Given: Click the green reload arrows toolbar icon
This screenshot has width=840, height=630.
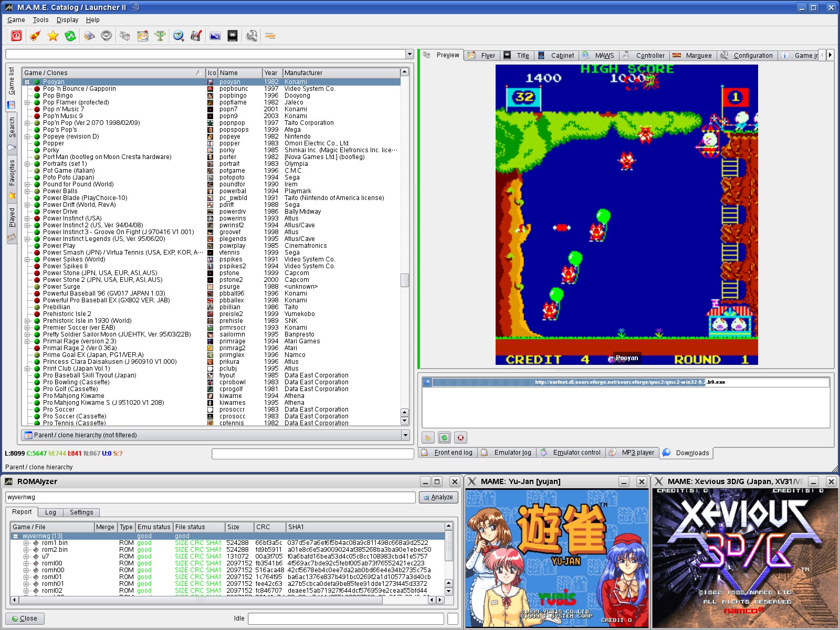Looking at the screenshot, I should pyautogui.click(x=70, y=36).
